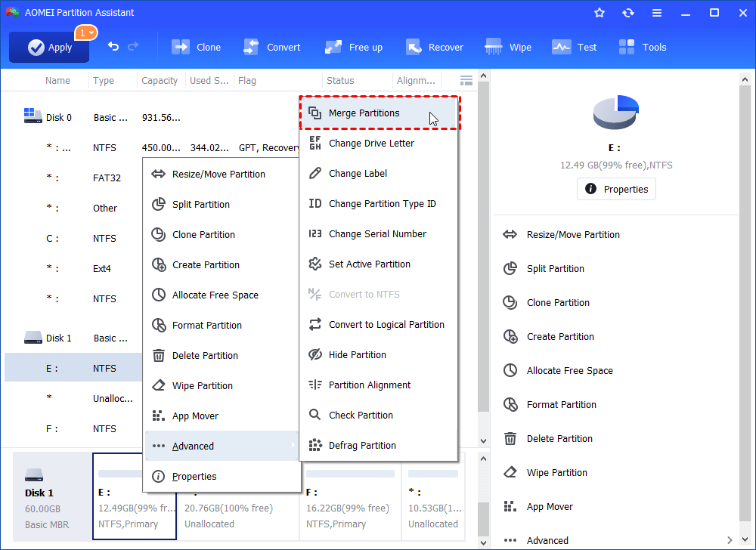Viewport: 756px width, 550px height.
Task: Click Wipe Partition in right panel
Action: pyautogui.click(x=545, y=472)
